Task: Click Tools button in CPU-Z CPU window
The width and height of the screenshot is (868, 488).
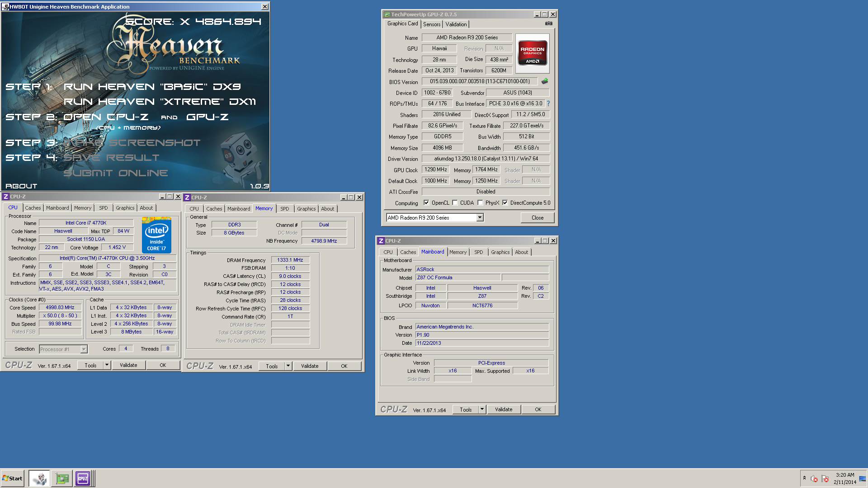Action: 90,365
